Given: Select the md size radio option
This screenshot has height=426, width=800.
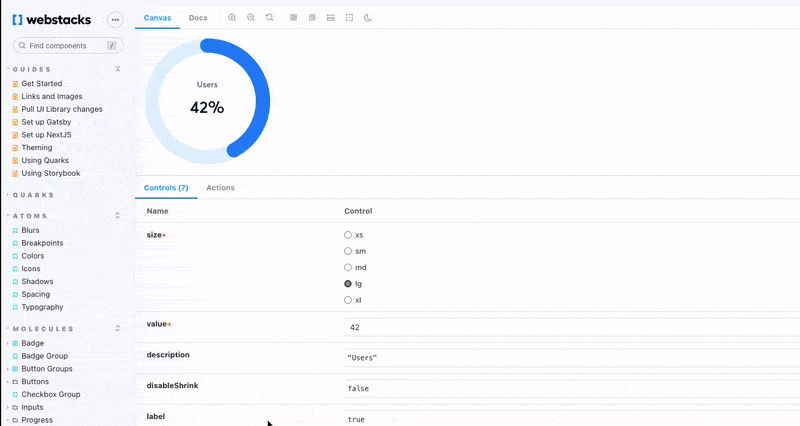Looking at the screenshot, I should [348, 267].
